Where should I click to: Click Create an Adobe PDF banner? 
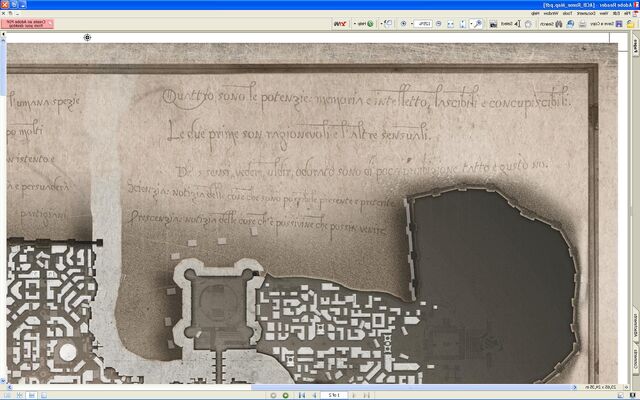click(27, 23)
